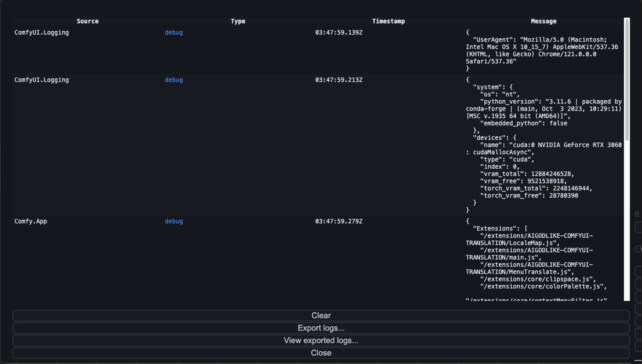The height and width of the screenshot is (364, 642).
Task: Click timestamp 03:47:59.139Z
Action: point(339,32)
